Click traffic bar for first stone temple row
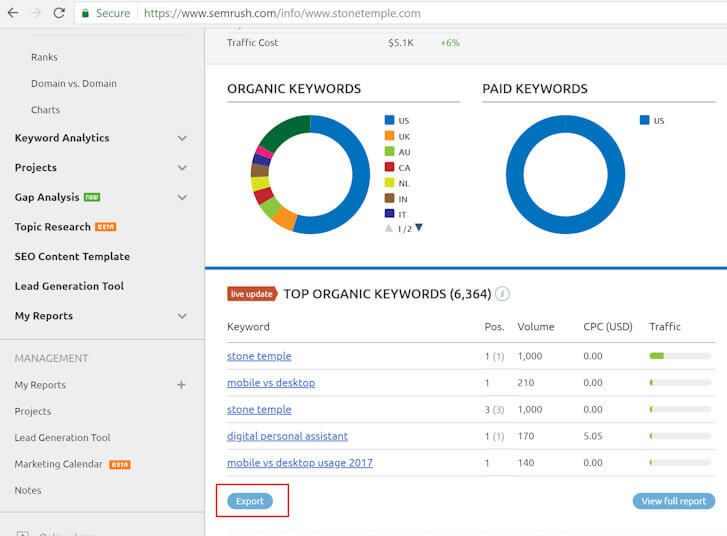The width and height of the screenshot is (727, 536). click(680, 356)
